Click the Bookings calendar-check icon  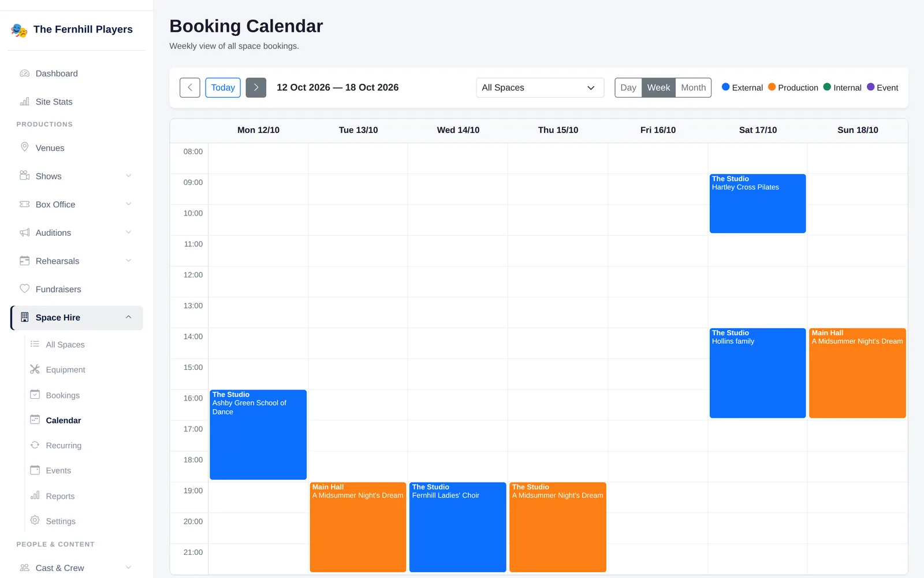click(x=35, y=395)
